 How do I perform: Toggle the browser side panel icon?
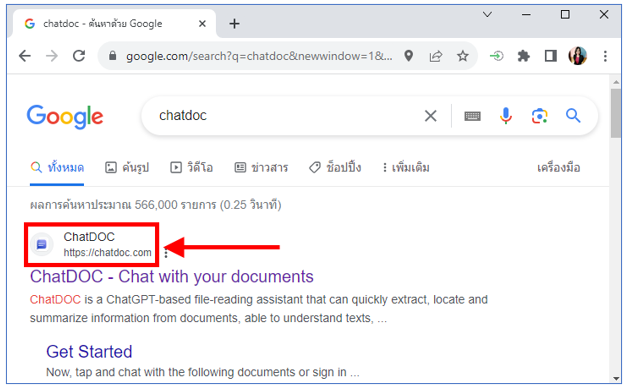click(x=551, y=56)
